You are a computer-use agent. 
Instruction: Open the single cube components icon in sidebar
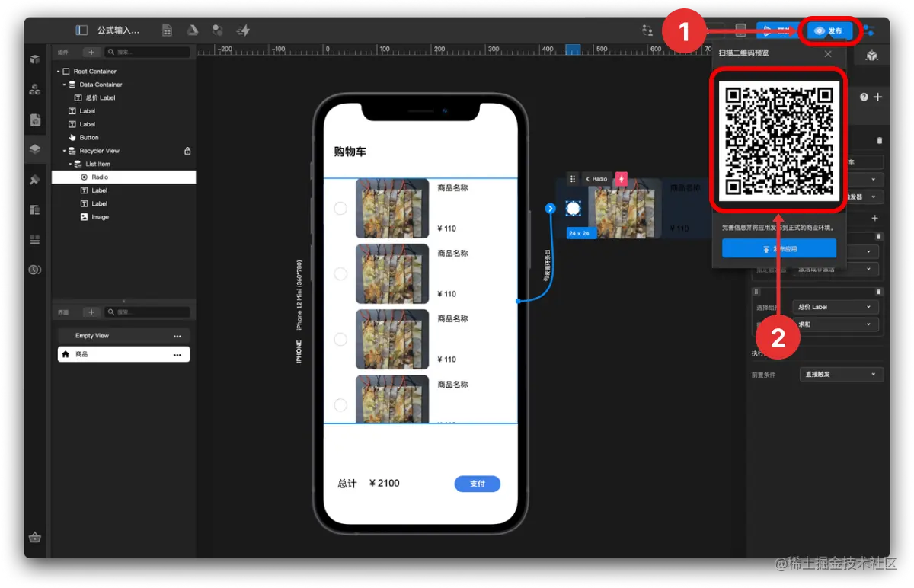pos(34,59)
